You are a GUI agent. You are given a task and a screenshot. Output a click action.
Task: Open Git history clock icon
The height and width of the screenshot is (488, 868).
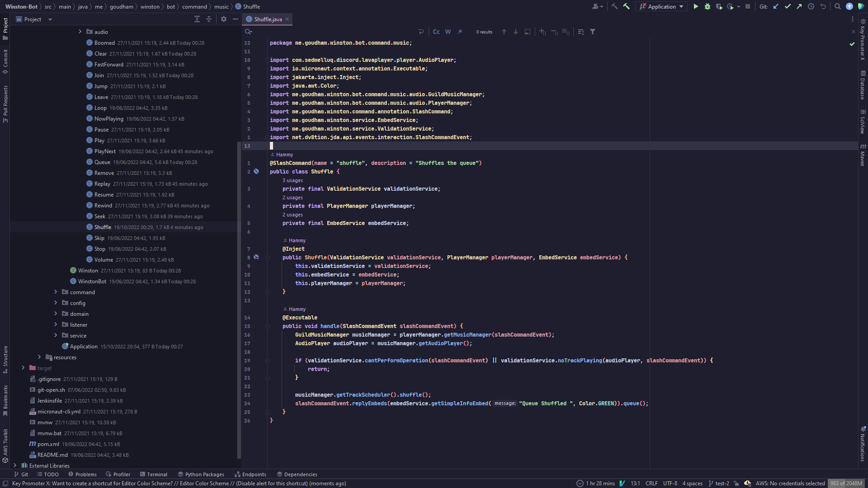tap(811, 6)
